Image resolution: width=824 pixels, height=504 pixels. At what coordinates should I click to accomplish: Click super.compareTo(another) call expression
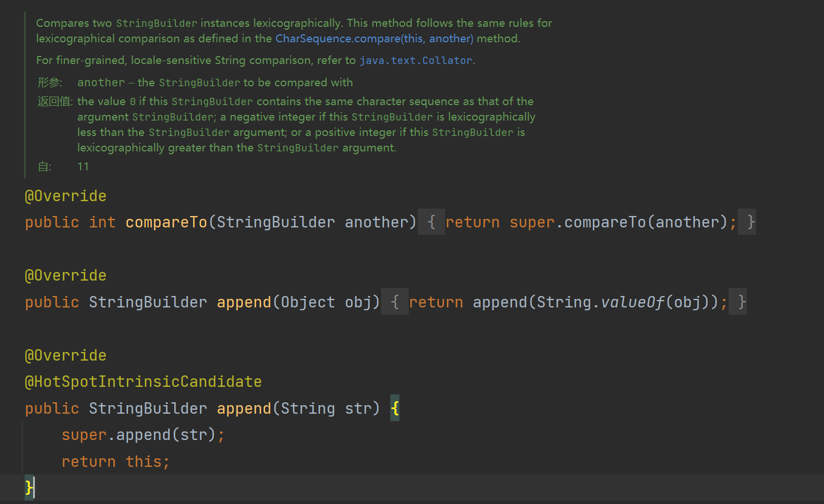618,222
